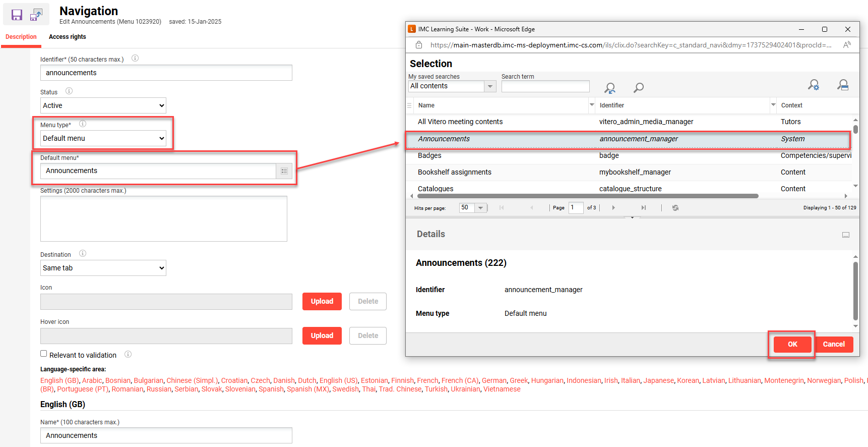Select the Badges row in the list

click(429, 155)
